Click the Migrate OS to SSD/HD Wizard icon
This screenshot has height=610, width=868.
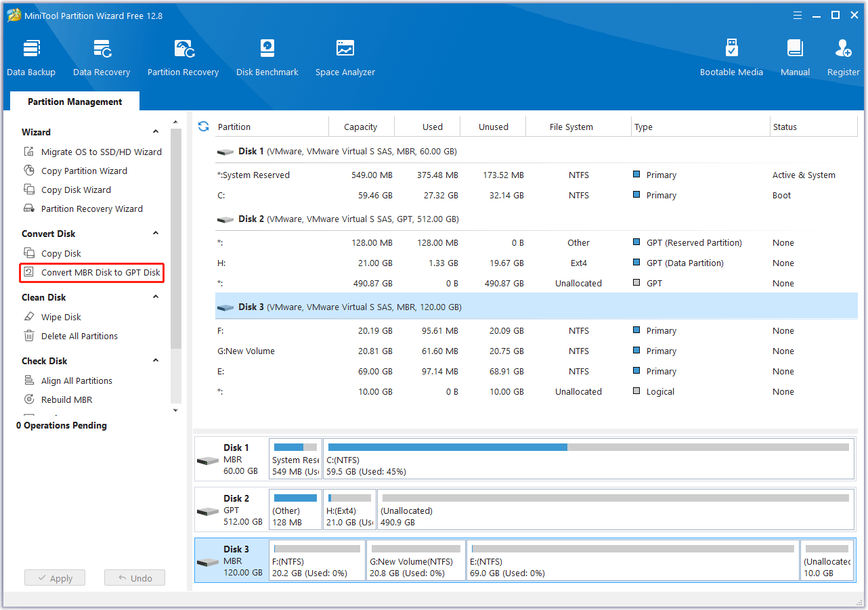click(29, 152)
